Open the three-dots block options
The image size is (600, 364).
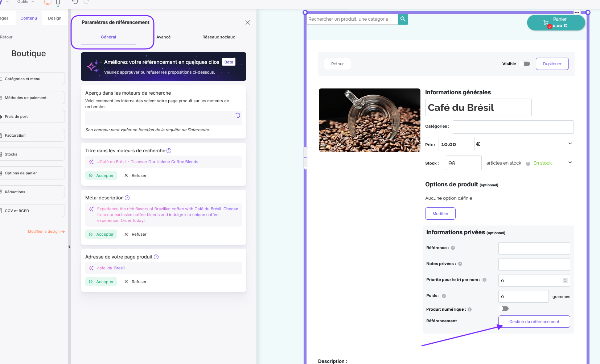pyautogui.click(x=577, y=12)
